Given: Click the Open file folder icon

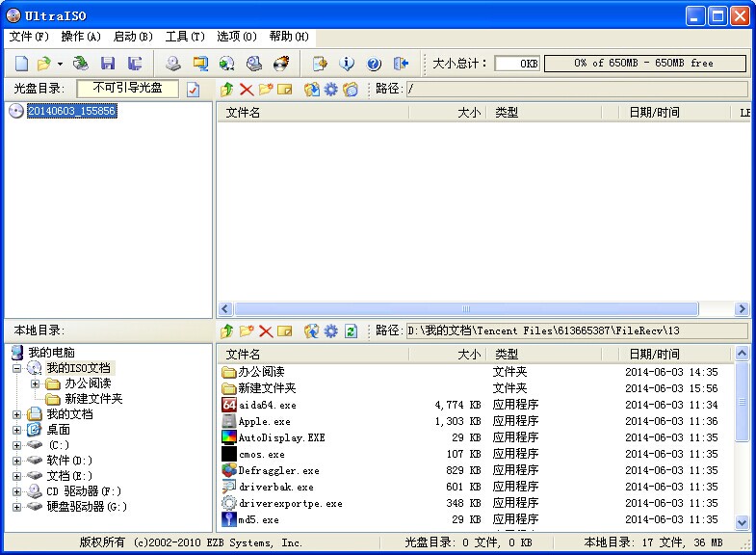Looking at the screenshot, I should tap(44, 64).
